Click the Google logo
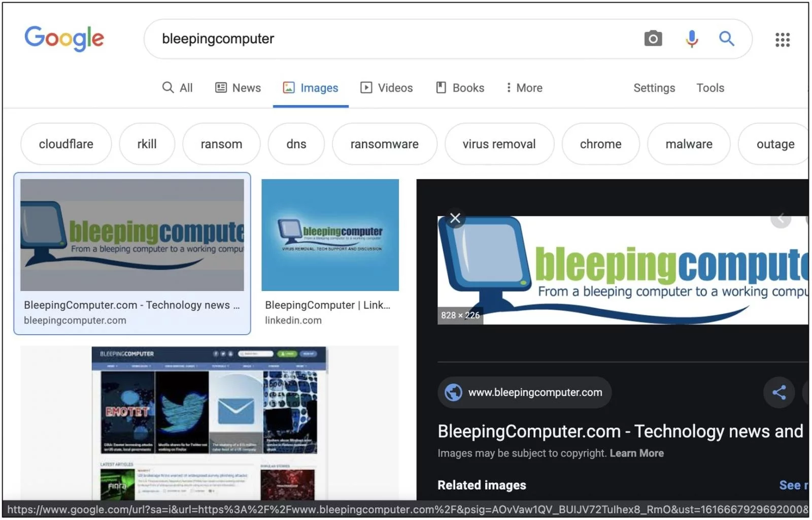Viewport: 812px width, 520px height. (x=64, y=39)
